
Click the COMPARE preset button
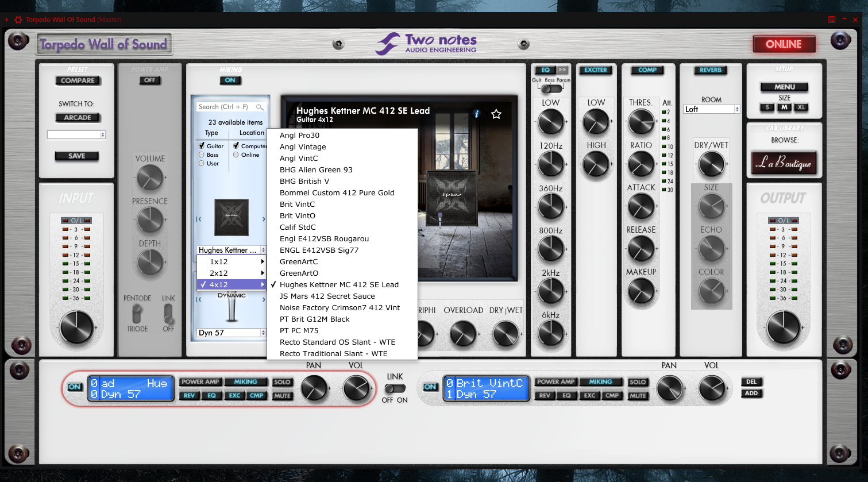coord(78,80)
